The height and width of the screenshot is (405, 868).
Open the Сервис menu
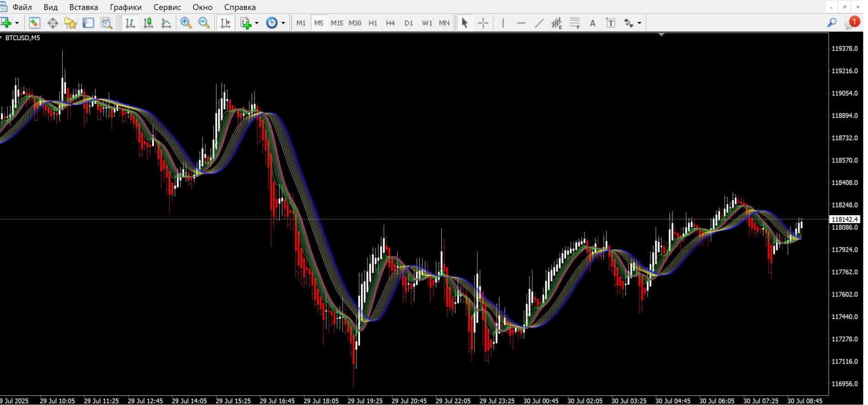click(x=167, y=7)
